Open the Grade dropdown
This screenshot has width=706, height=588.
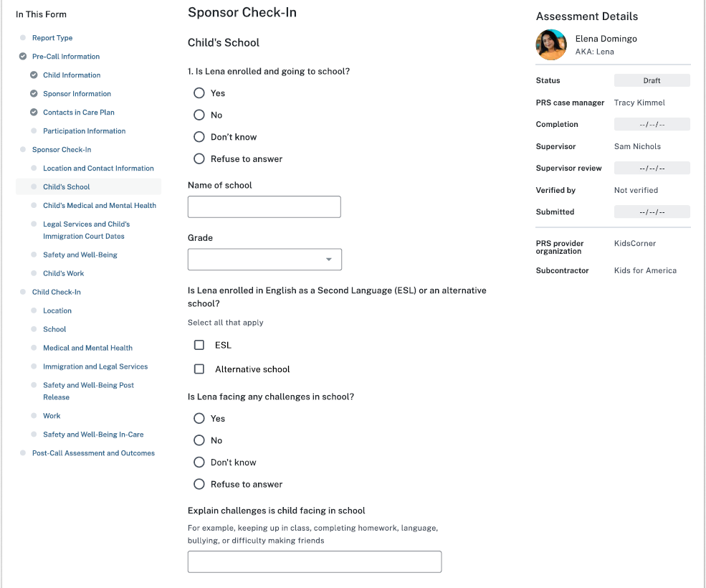click(x=264, y=260)
